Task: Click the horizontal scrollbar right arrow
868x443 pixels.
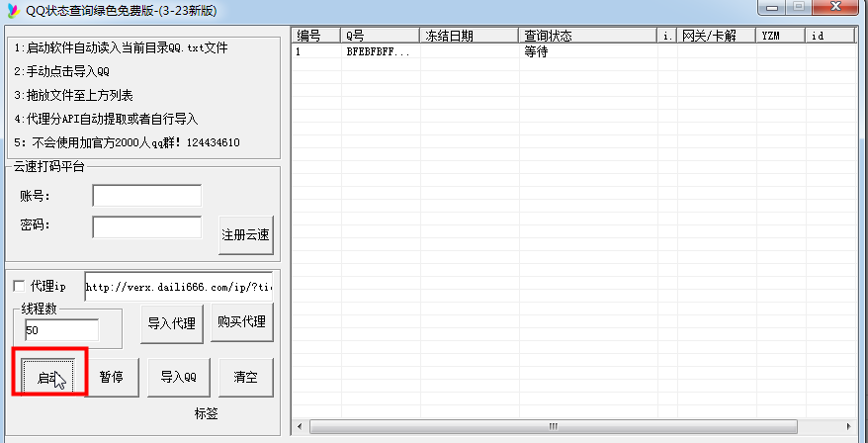Action: click(848, 426)
